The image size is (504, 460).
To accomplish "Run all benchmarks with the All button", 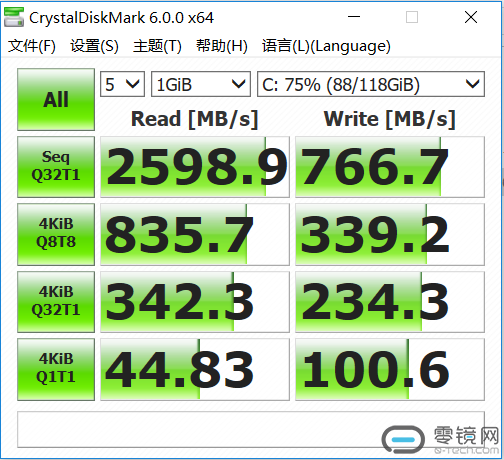I will pyautogui.click(x=56, y=99).
